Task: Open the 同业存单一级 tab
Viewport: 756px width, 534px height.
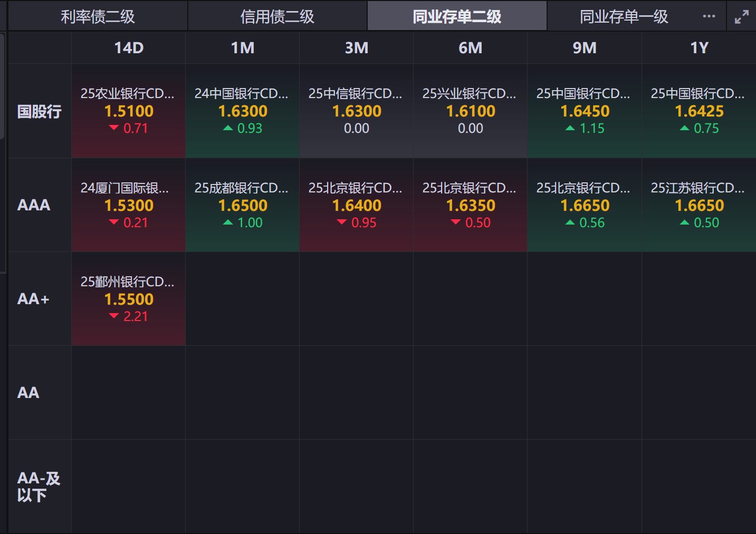Action: 624,16
